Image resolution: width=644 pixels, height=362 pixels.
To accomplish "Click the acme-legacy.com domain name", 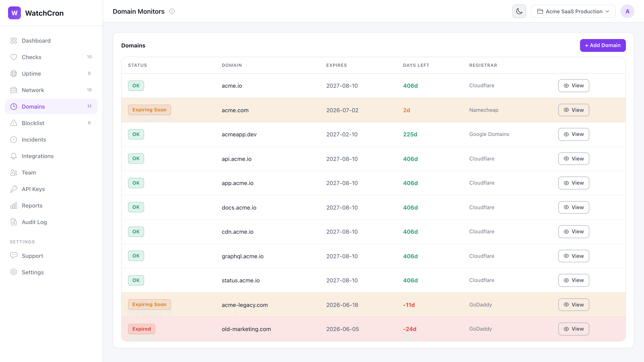I will point(245,305).
